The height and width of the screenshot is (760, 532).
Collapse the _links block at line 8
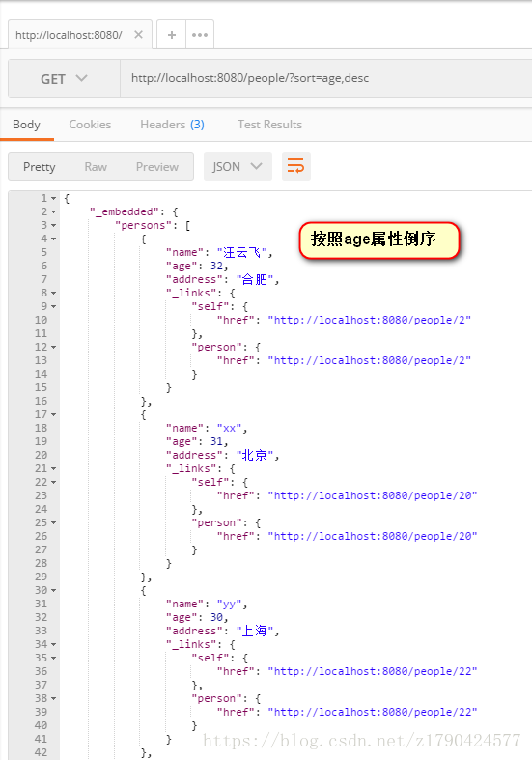pyautogui.click(x=53, y=293)
